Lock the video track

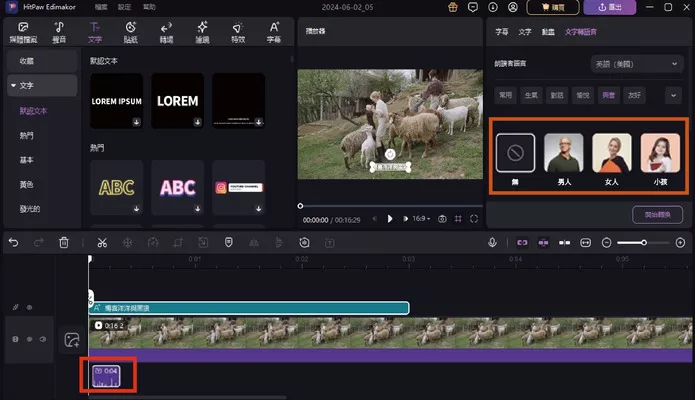[x=16, y=339]
